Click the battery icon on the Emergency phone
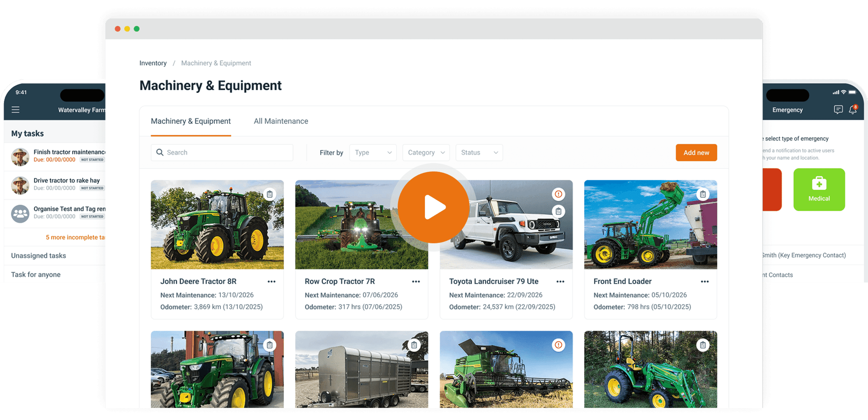The width and height of the screenshot is (868, 420). coord(852,92)
